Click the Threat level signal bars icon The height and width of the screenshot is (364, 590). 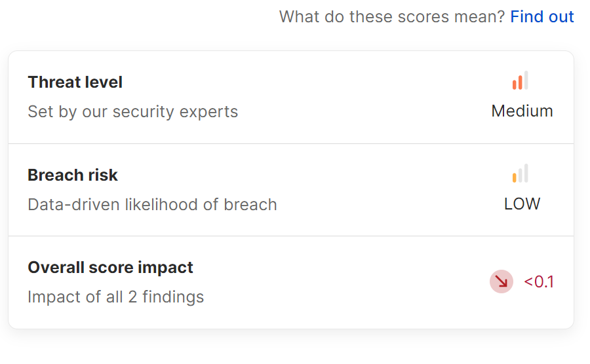(520, 81)
